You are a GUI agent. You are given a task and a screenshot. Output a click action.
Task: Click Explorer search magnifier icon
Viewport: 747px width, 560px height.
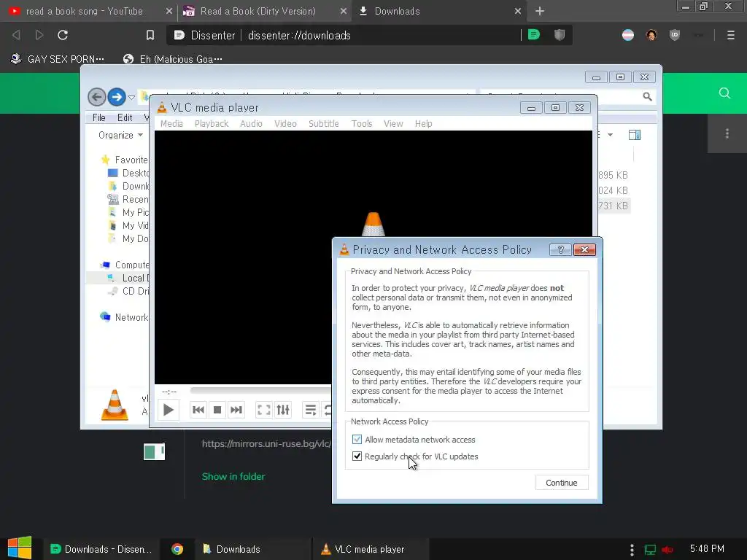point(647,97)
